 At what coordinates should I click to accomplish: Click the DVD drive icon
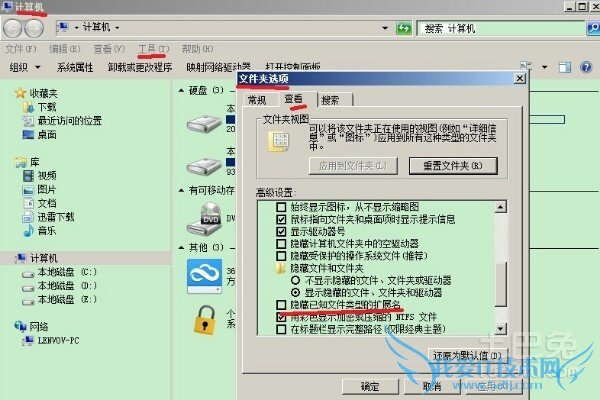(205, 219)
